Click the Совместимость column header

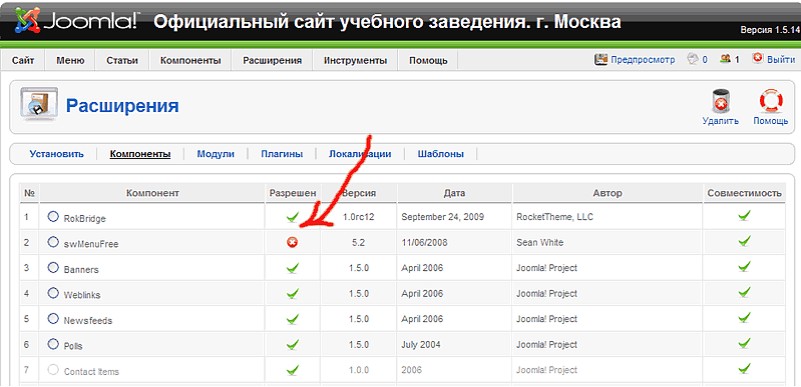744,193
